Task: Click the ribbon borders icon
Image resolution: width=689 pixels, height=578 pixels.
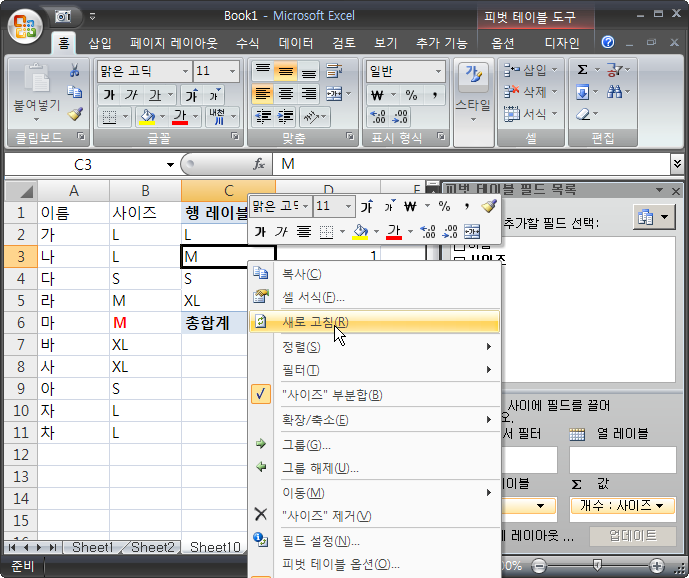Action: pos(109,117)
